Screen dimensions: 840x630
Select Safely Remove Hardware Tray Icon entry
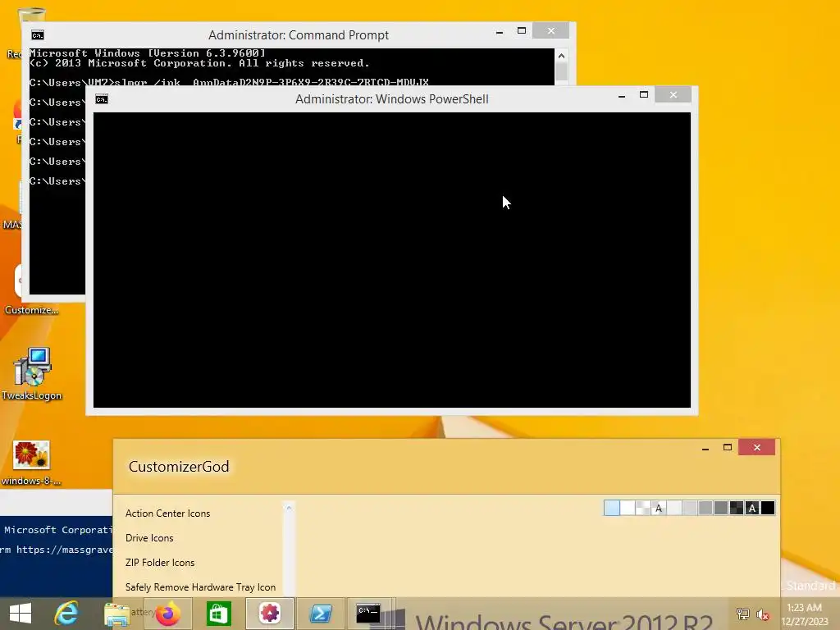pos(200,587)
